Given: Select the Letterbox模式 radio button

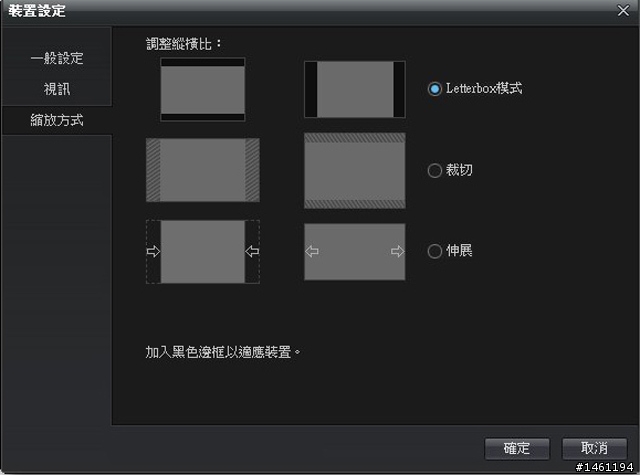Looking at the screenshot, I should [435, 89].
